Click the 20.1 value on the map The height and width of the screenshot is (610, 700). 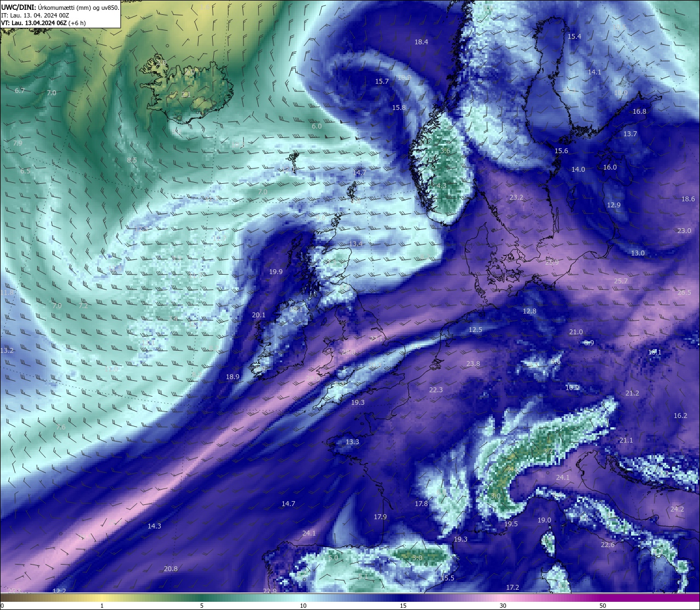259,315
